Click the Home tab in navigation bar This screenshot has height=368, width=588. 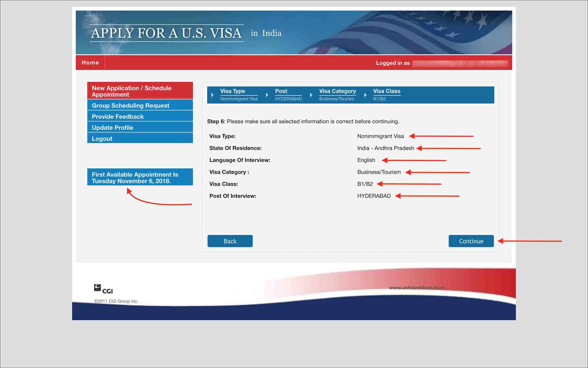[90, 62]
